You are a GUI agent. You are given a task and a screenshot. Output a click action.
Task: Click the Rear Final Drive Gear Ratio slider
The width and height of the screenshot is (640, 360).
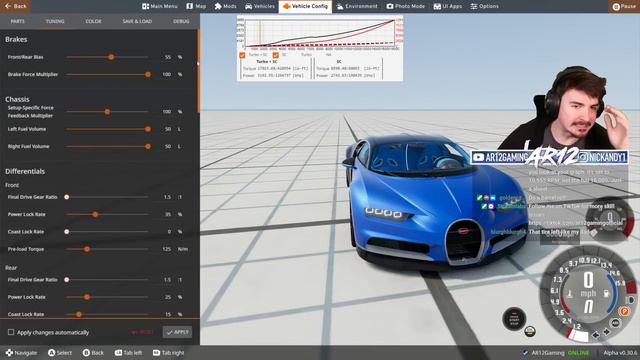pos(107,280)
